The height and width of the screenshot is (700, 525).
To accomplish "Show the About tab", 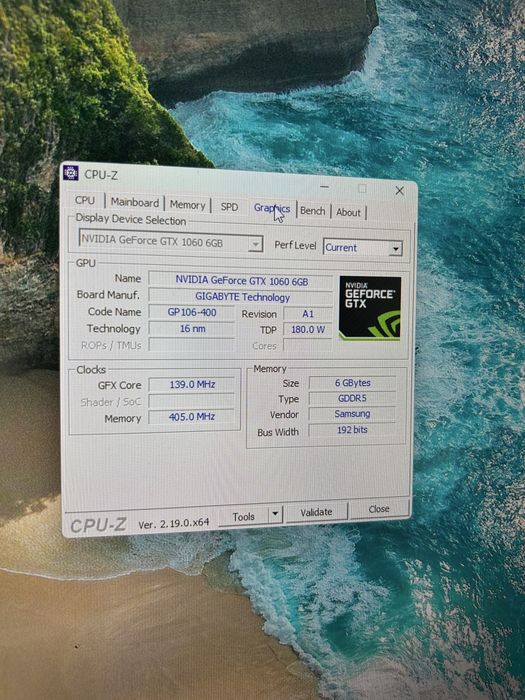I will [x=348, y=212].
